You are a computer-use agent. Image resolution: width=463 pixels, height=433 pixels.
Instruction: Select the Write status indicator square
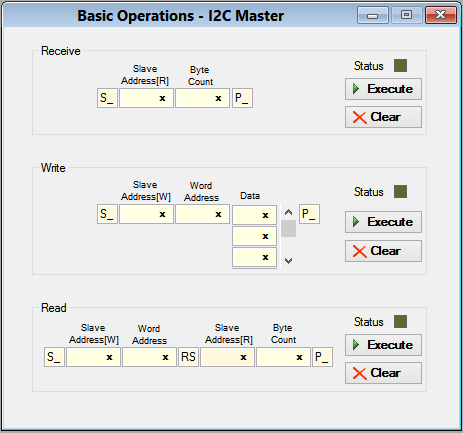[400, 192]
